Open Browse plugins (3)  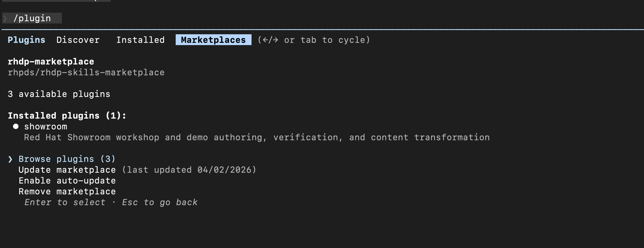67,159
